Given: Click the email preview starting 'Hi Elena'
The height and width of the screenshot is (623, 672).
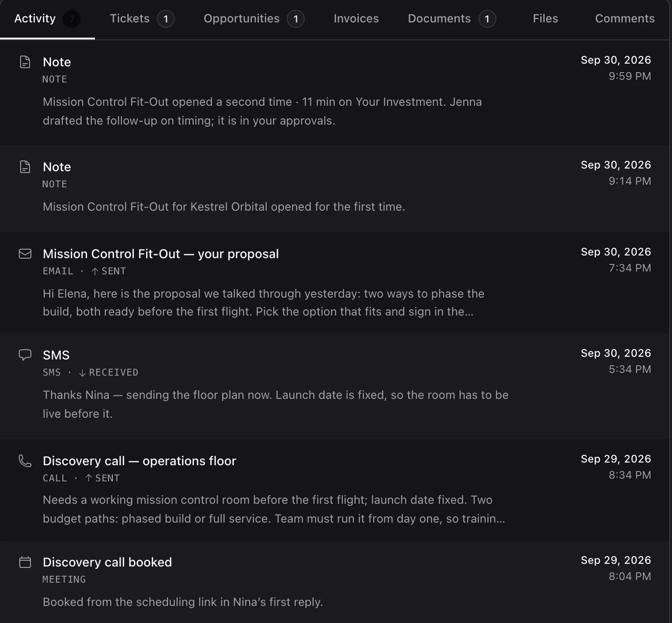Looking at the screenshot, I should (263, 303).
